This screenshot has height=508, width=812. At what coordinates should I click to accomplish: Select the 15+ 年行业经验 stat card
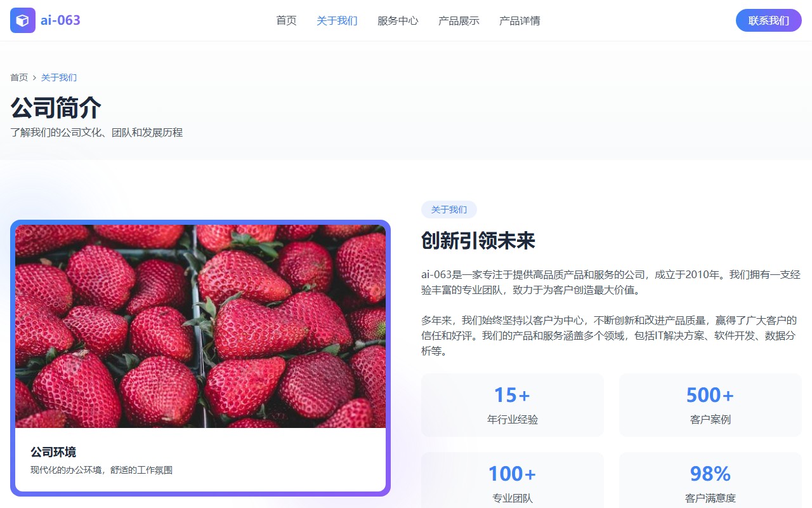click(x=512, y=404)
